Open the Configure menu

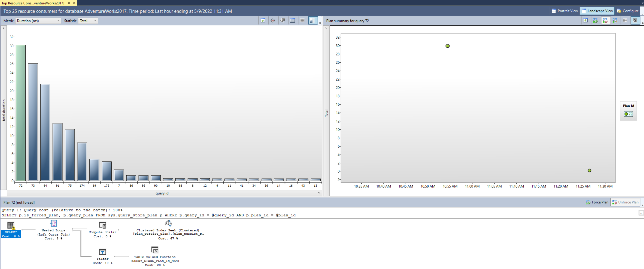pyautogui.click(x=628, y=11)
